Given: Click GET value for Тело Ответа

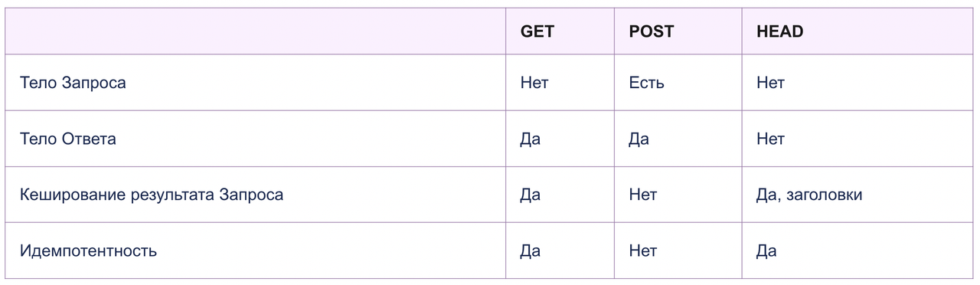Looking at the screenshot, I should click(x=530, y=139).
